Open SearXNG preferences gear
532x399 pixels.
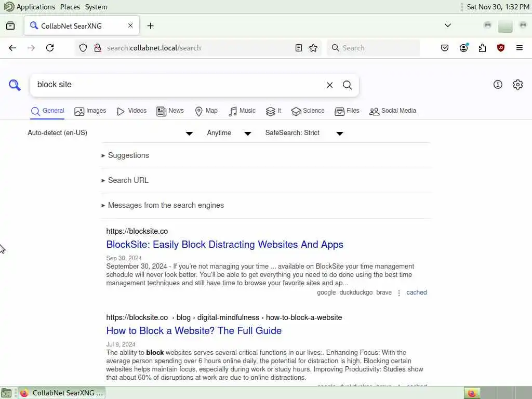click(x=518, y=85)
